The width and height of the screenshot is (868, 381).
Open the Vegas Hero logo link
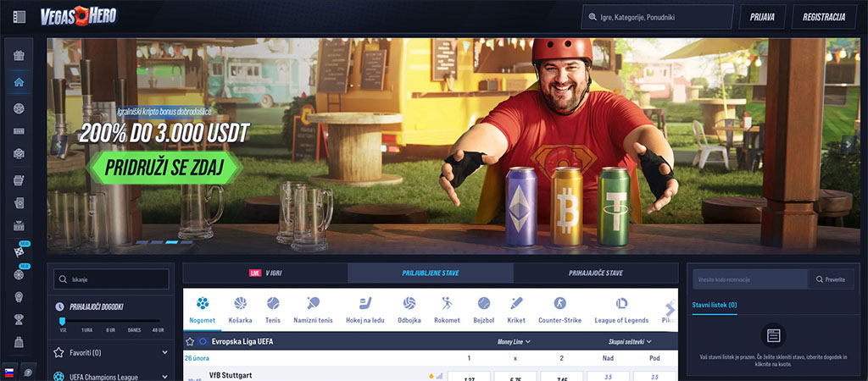pos(79,17)
